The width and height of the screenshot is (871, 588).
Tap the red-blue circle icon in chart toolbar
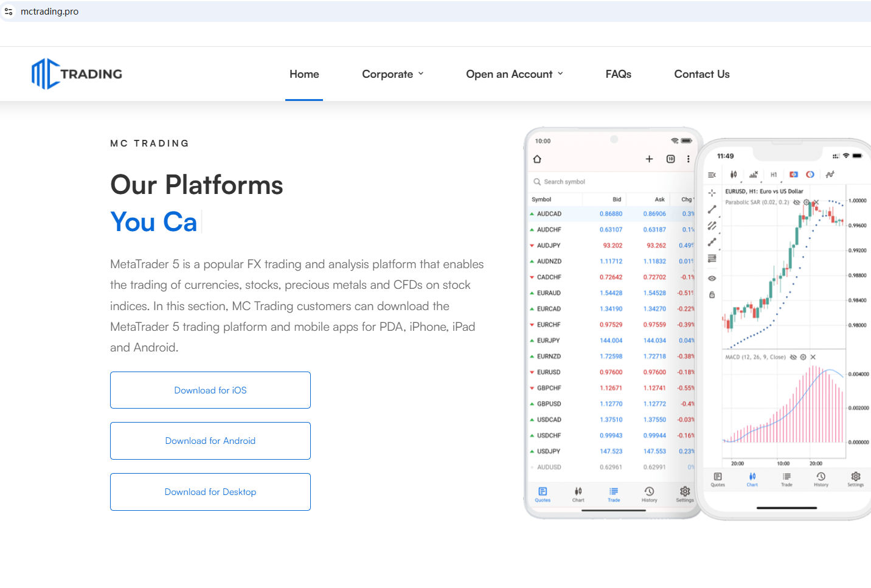pyautogui.click(x=810, y=175)
